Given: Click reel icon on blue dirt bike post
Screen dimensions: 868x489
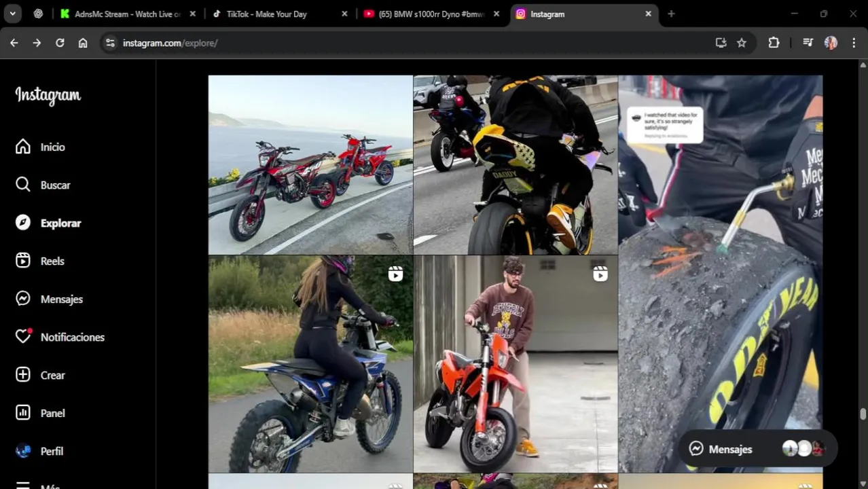Looking at the screenshot, I should point(395,274).
